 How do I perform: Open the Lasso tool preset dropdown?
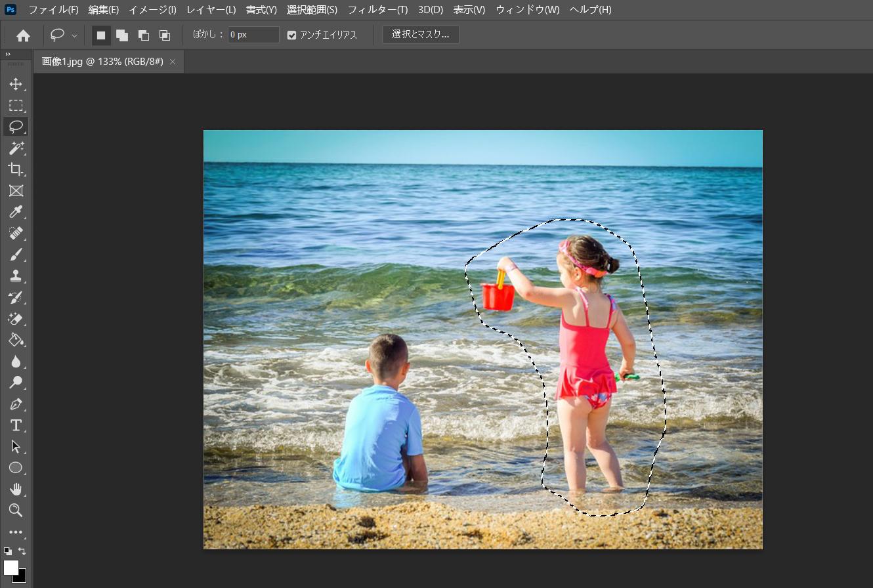pyautogui.click(x=74, y=35)
